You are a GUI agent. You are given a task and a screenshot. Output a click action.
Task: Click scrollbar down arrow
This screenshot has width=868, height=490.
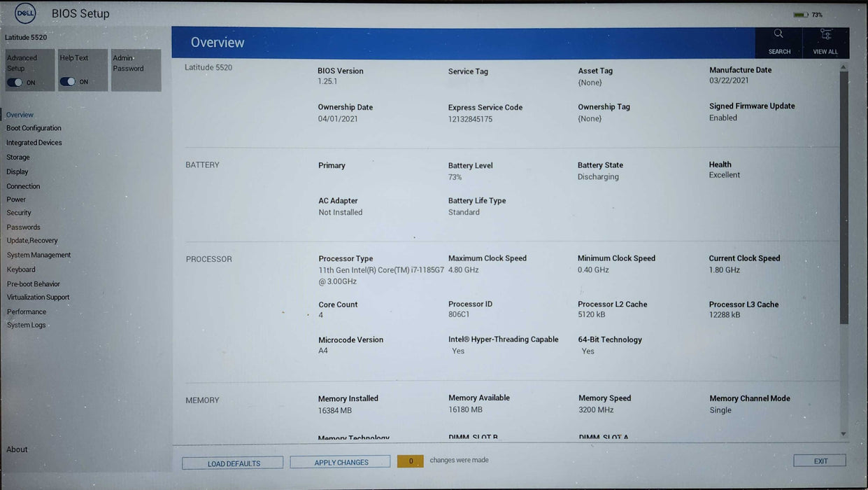point(844,434)
